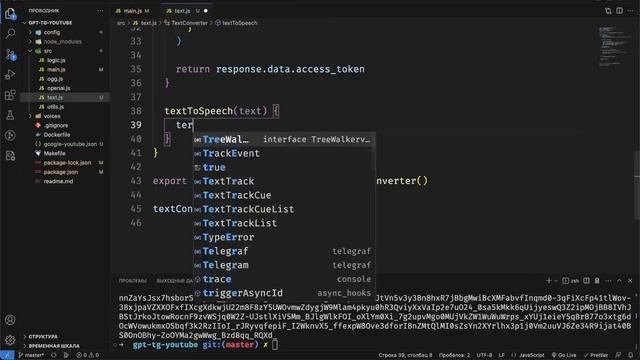Select the TrackEvent suggestion
The height and width of the screenshot is (360, 640).
point(283,153)
